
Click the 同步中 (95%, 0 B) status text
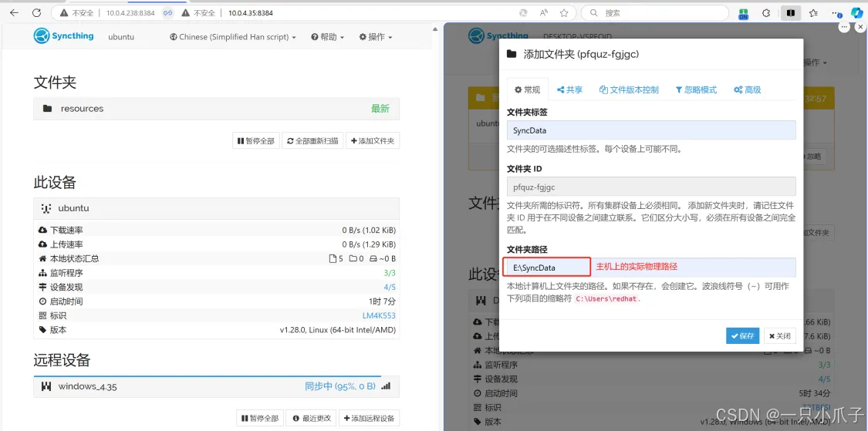[x=340, y=386]
